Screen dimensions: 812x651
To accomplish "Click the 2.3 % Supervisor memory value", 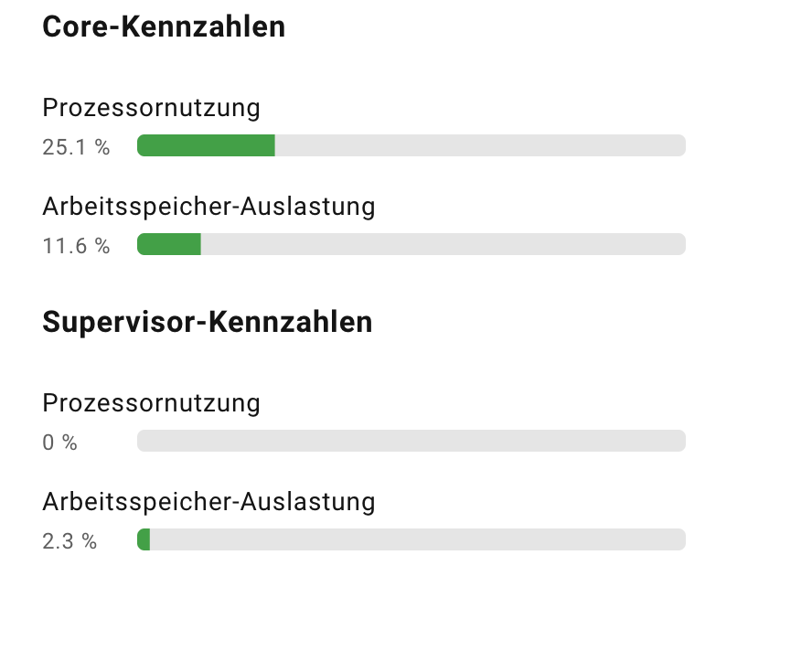I will 69,541.
